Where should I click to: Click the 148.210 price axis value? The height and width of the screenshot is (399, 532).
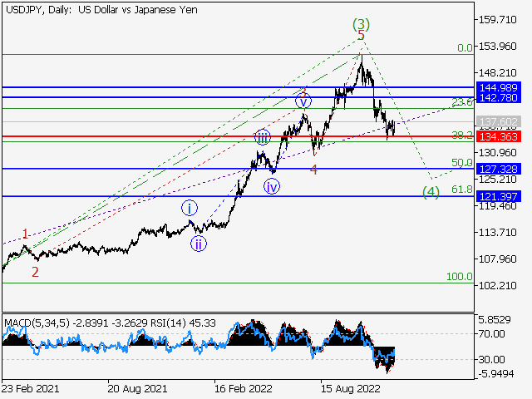[497, 72]
